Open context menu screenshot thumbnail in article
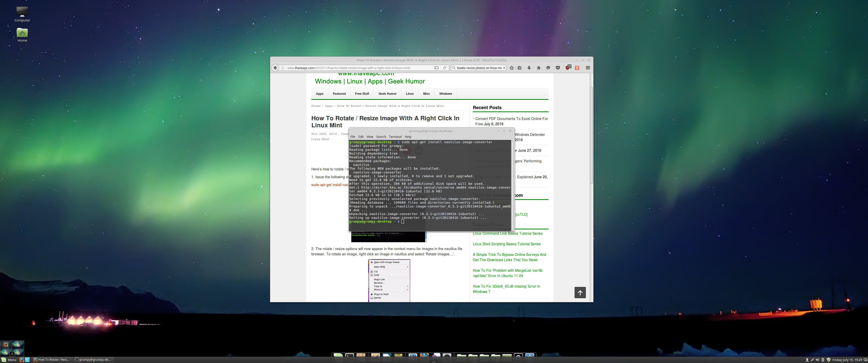This screenshot has height=363, width=868. (x=389, y=281)
